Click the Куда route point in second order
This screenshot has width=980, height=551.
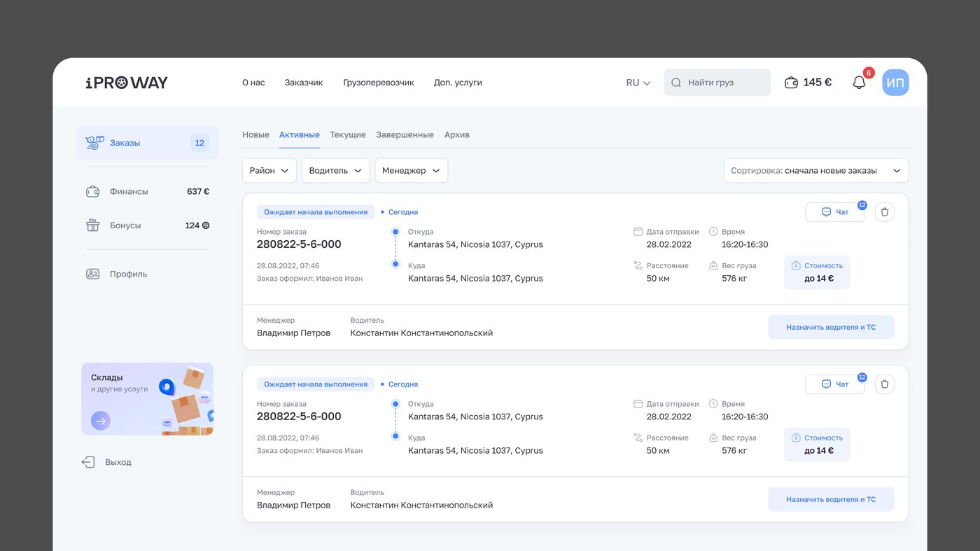(x=395, y=436)
